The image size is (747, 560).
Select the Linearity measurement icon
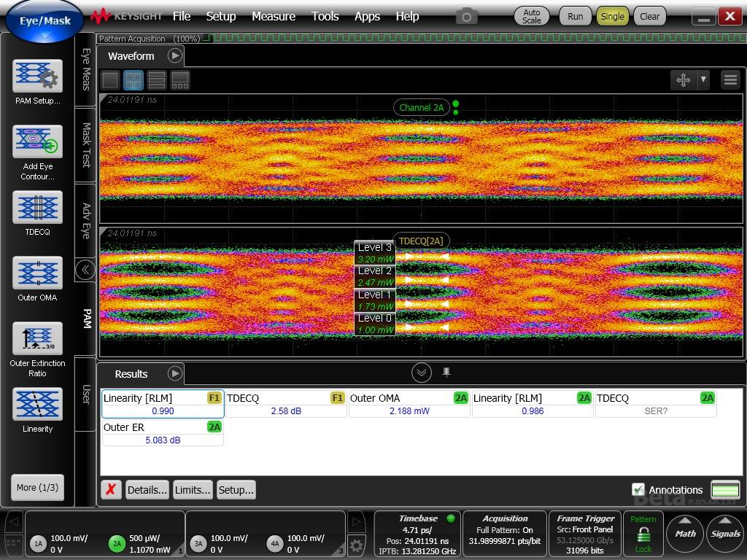pyautogui.click(x=37, y=405)
